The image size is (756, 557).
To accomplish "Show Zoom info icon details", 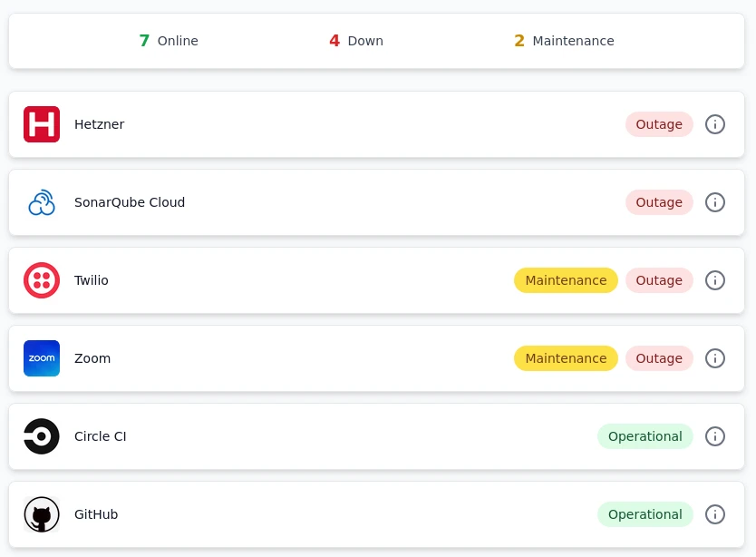I will click(715, 358).
